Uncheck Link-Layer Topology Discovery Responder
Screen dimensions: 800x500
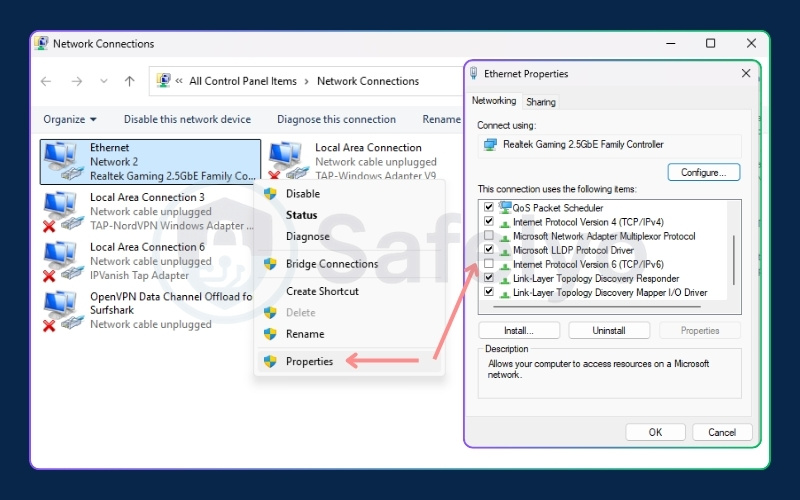click(489, 278)
